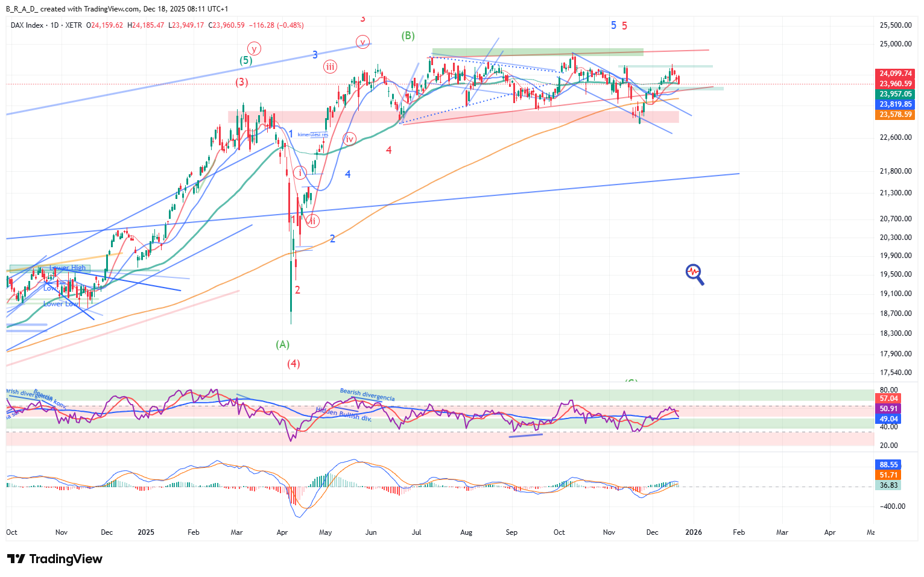Select the green (B) wave label

point(408,36)
